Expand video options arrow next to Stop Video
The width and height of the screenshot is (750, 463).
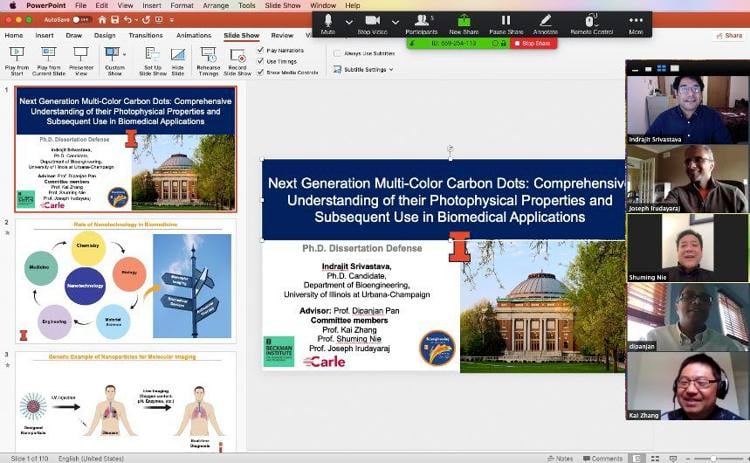395,22
